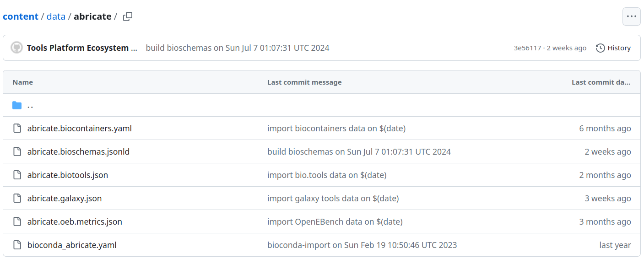Open the three-dot more options menu
The height and width of the screenshot is (264, 644).
[631, 16]
